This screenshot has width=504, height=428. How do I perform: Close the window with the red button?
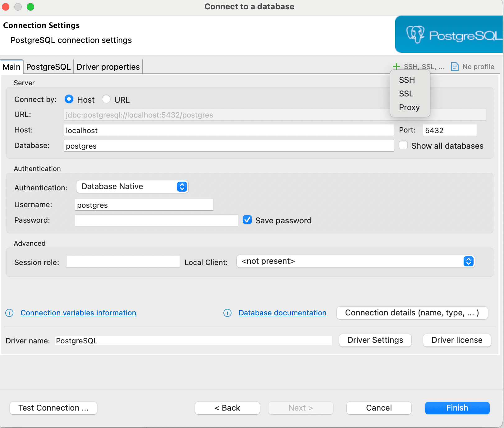[6, 7]
